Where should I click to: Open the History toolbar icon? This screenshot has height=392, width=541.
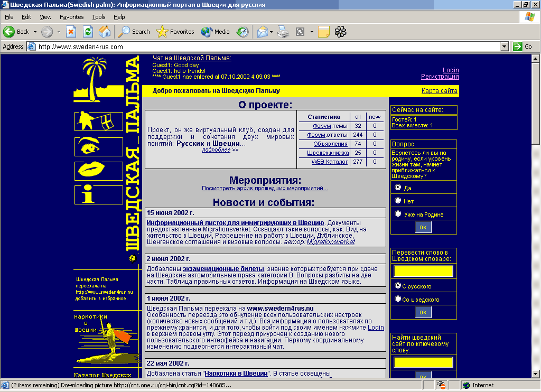[242, 32]
